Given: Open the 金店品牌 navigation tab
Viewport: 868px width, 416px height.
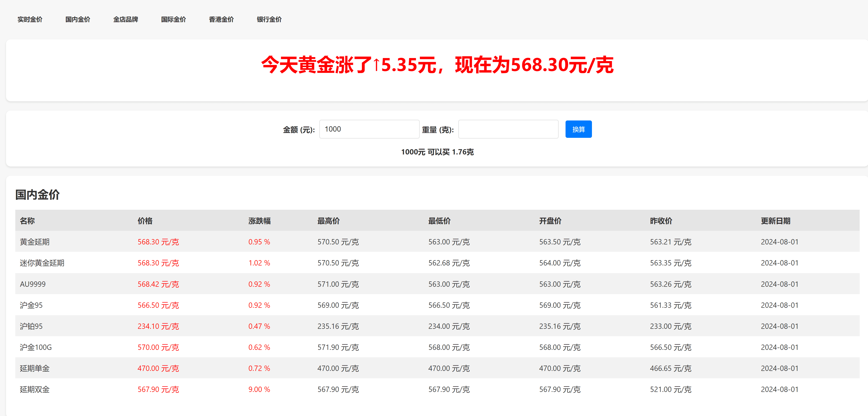Looking at the screenshot, I should click(x=125, y=19).
